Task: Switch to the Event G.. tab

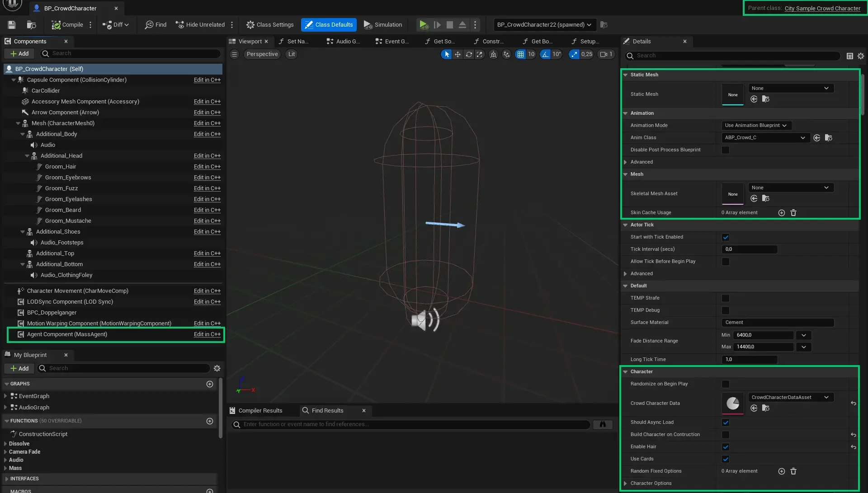Action: 392,41
